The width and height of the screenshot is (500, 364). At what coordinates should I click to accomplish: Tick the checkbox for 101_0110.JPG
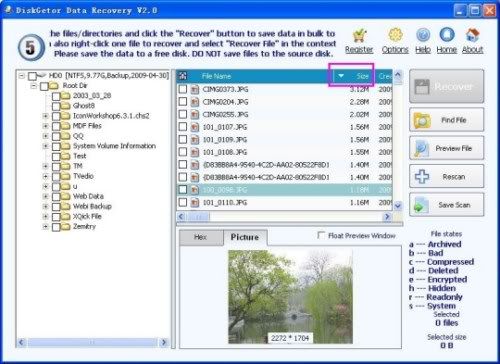183,202
